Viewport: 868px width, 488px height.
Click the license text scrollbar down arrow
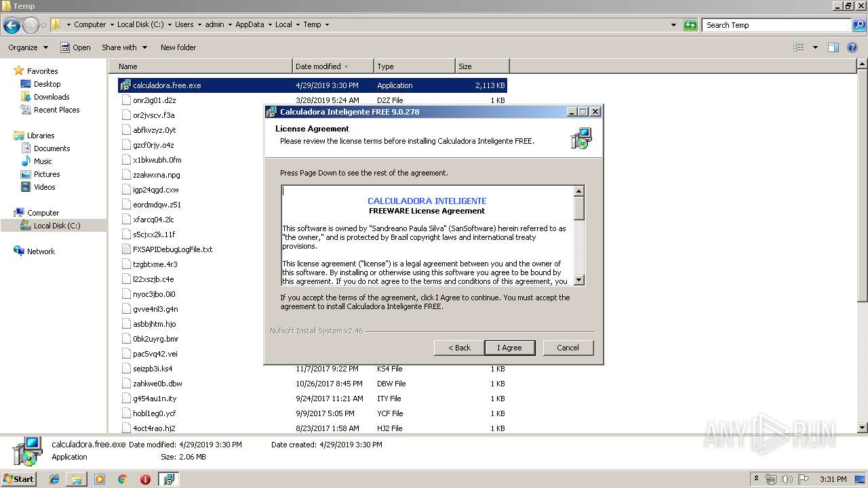point(579,280)
